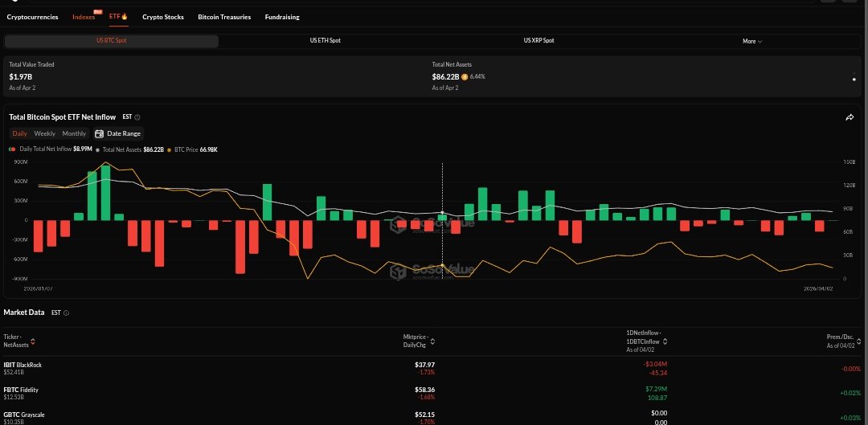This screenshot has width=868, height=425.
Task: Click the share arrow icon on chart
Action: click(x=850, y=117)
